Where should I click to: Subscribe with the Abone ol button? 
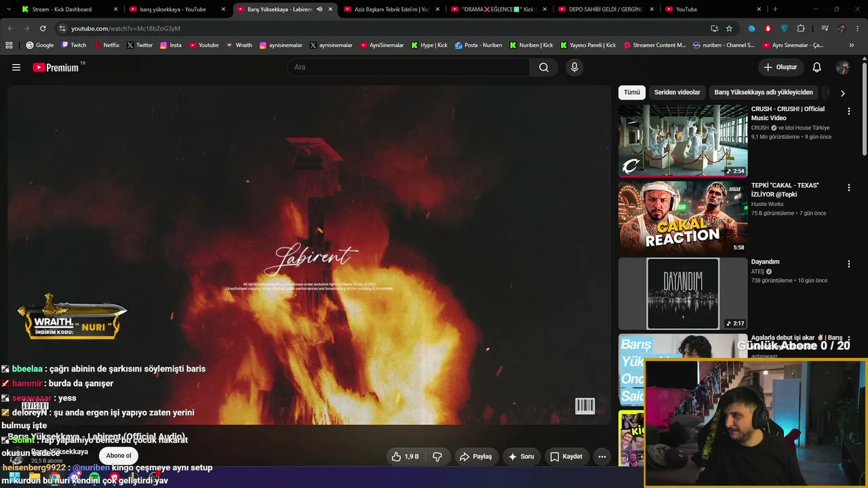pos(119,455)
